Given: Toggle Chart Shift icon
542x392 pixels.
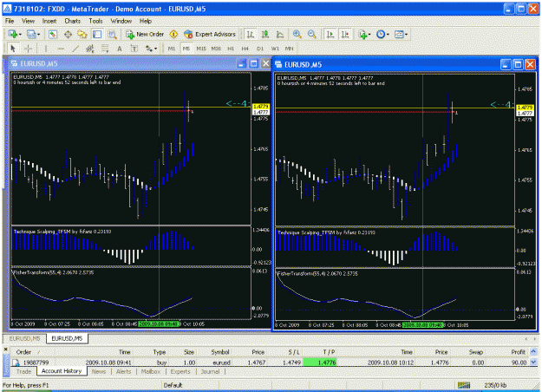Looking at the screenshot, I should point(345,34).
